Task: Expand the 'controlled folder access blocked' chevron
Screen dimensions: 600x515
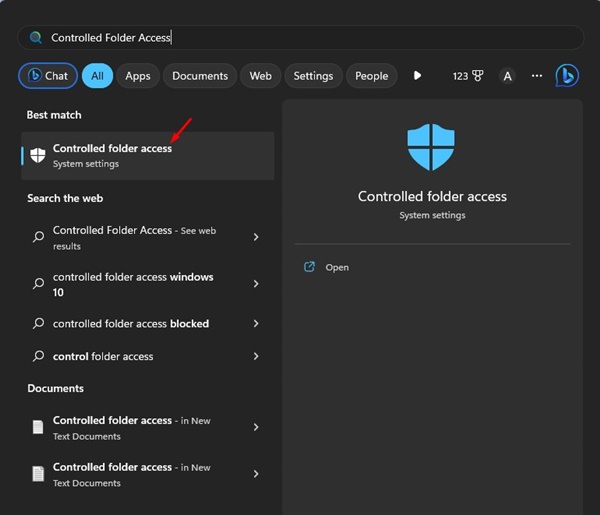Action: coord(256,324)
